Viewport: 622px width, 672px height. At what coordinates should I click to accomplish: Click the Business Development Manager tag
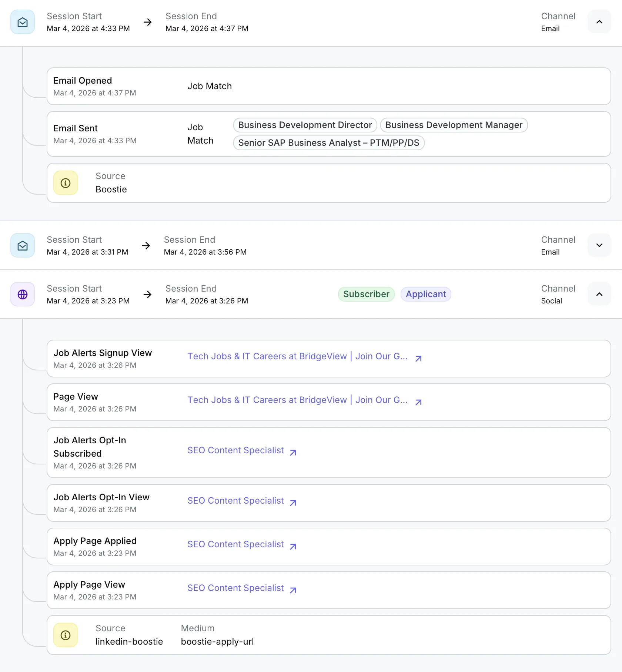pos(454,125)
